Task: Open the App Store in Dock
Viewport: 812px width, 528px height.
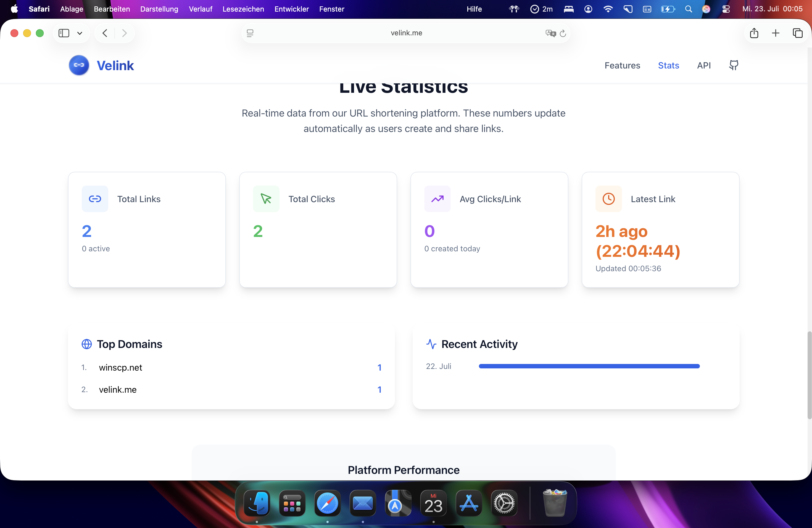Action: coord(469,503)
